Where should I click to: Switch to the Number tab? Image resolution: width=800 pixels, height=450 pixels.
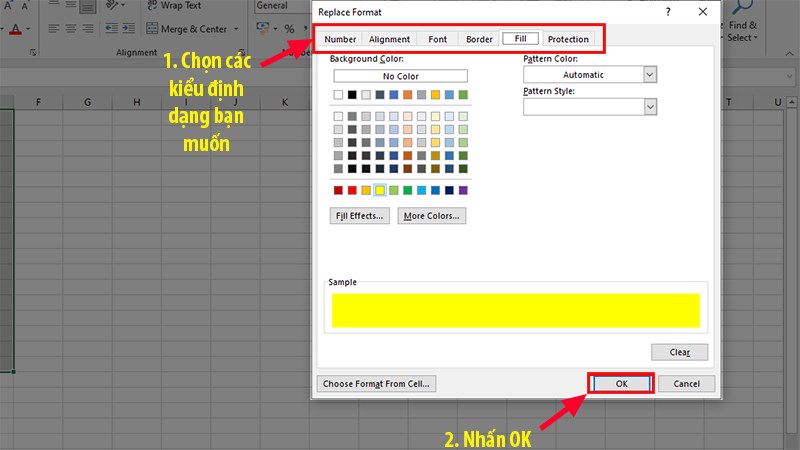point(340,40)
